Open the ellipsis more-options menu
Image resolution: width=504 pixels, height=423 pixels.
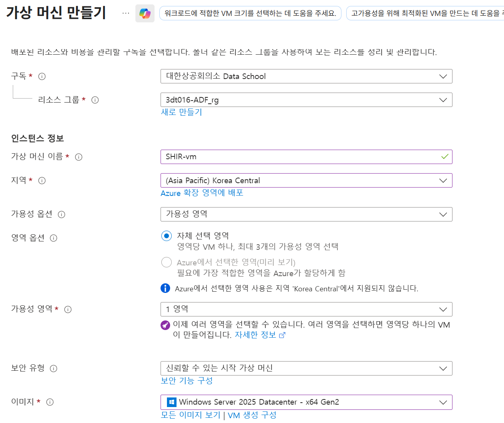pyautogui.click(x=126, y=13)
